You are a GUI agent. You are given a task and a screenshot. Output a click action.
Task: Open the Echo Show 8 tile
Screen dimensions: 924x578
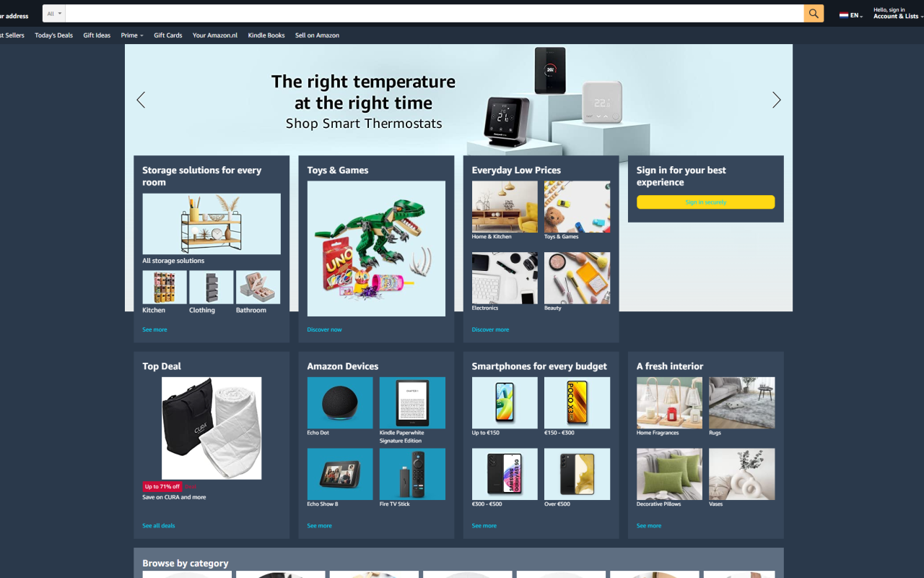pos(340,474)
